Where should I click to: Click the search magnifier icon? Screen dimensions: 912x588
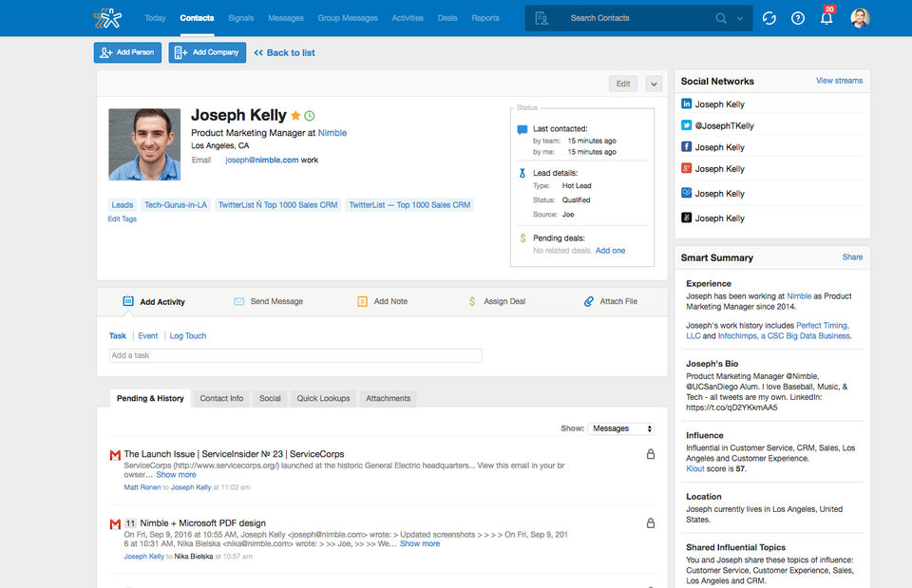tap(721, 18)
